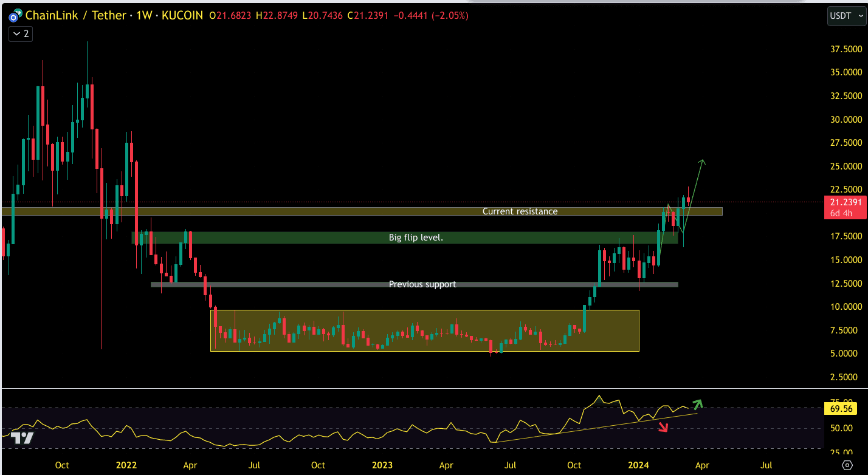The height and width of the screenshot is (475, 868).
Task: Select the 2024 label on the time axis
Action: pos(638,465)
